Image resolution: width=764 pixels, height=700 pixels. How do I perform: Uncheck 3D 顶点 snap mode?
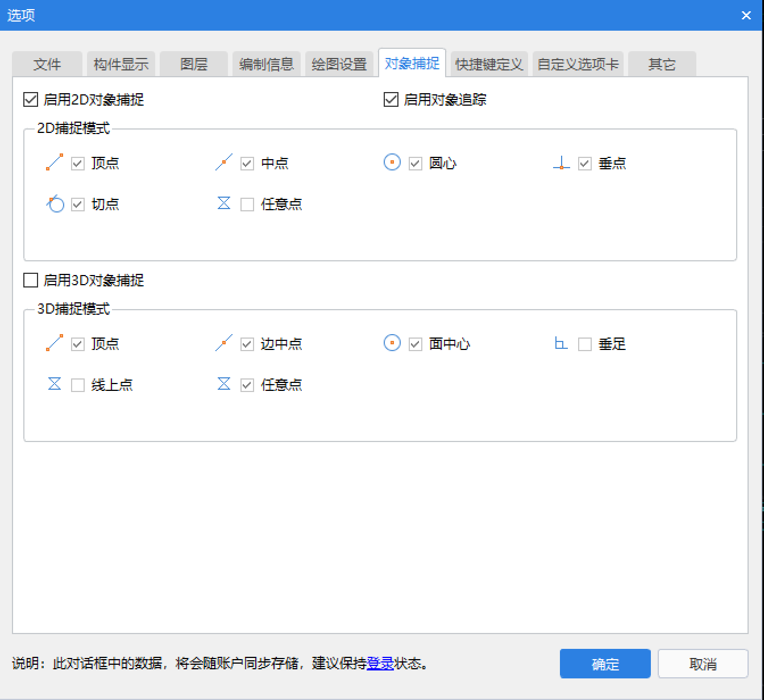click(x=78, y=344)
